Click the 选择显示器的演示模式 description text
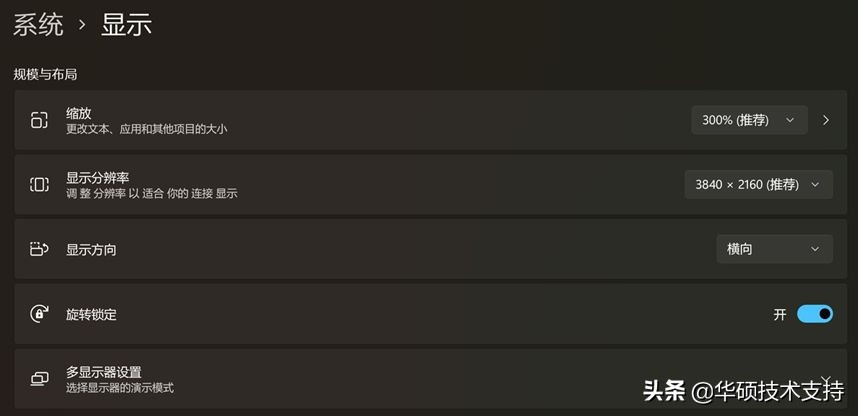The width and height of the screenshot is (858, 416). [x=120, y=387]
